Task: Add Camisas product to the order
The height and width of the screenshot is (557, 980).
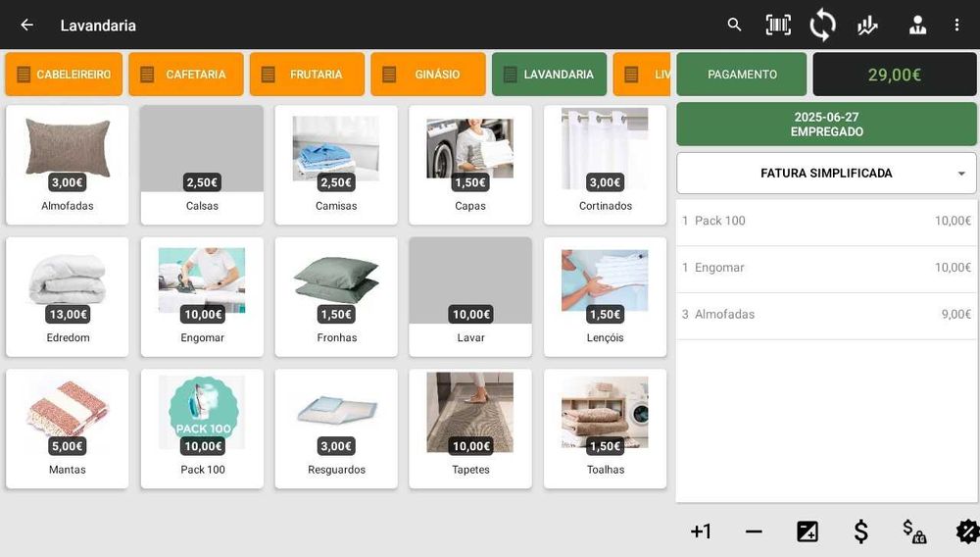Action: point(336,165)
